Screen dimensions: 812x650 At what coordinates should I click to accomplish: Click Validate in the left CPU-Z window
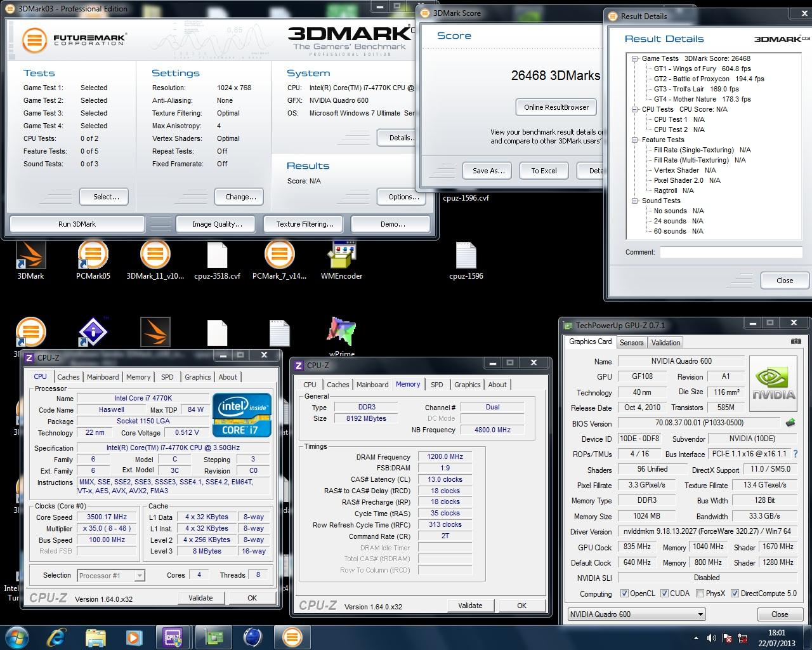(x=200, y=598)
